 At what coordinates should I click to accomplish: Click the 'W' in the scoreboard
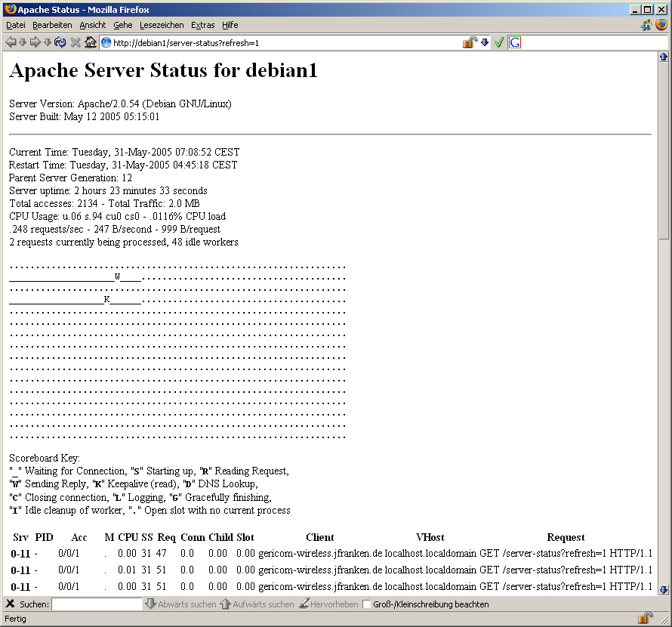tap(118, 277)
